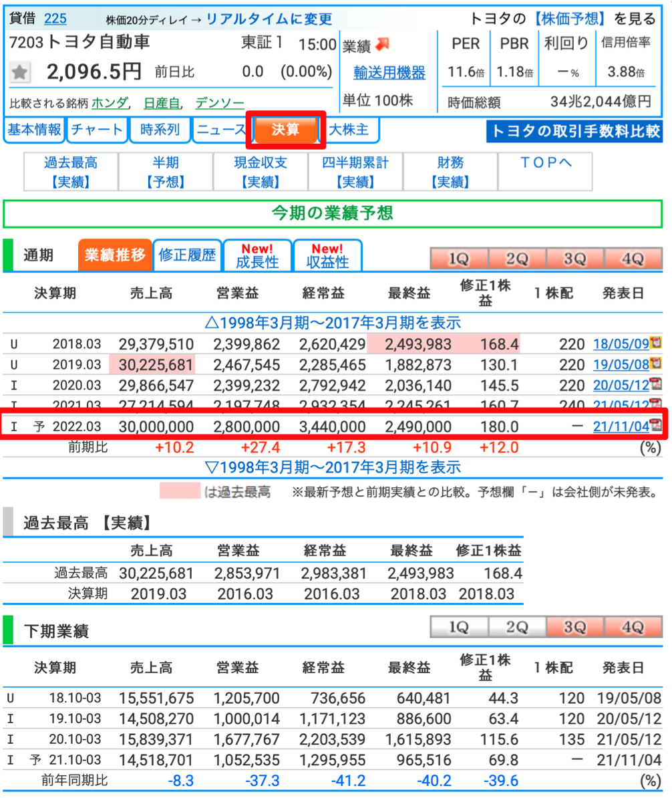Open the 日産自 comparison stock link
The width and height of the screenshot is (672, 798).
point(162,103)
